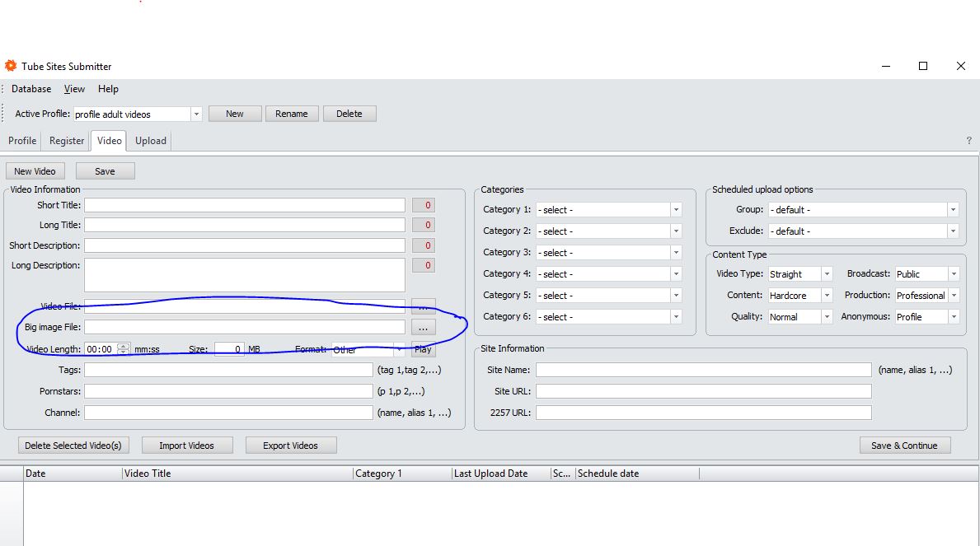Click Save & Continue
Screen dimensions: 980x546
pos(904,446)
